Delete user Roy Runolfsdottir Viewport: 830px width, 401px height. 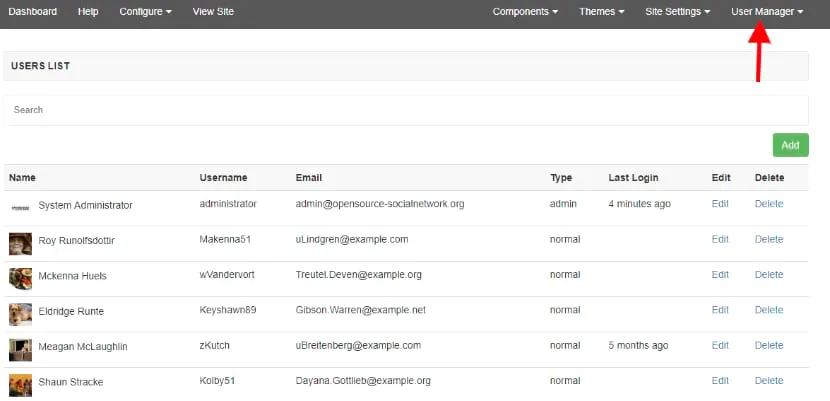769,239
